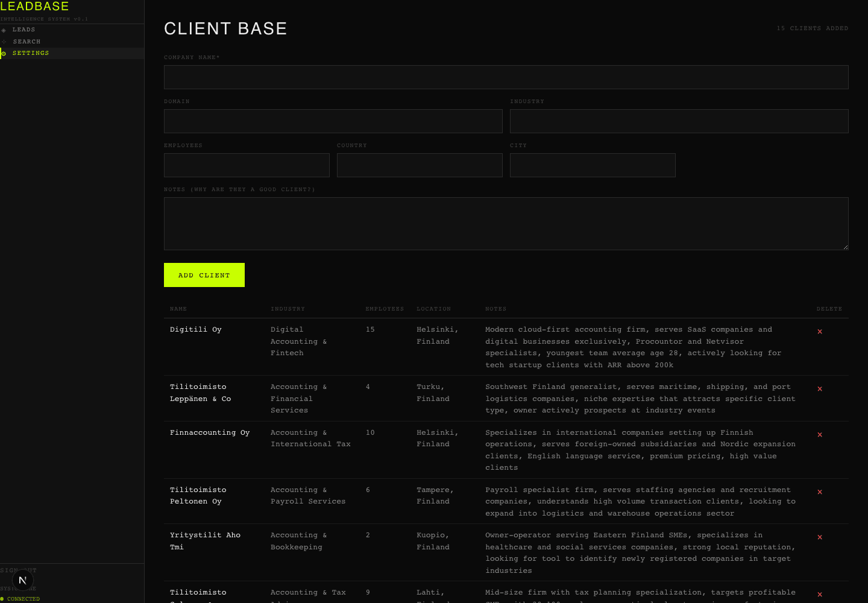
Task: Click the Next.js N badge icon
Action: 22,581
